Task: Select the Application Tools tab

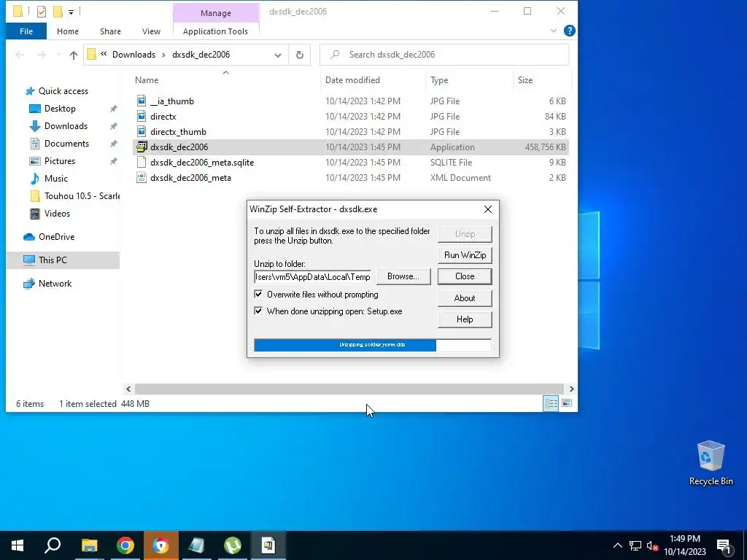Action: pos(215,31)
